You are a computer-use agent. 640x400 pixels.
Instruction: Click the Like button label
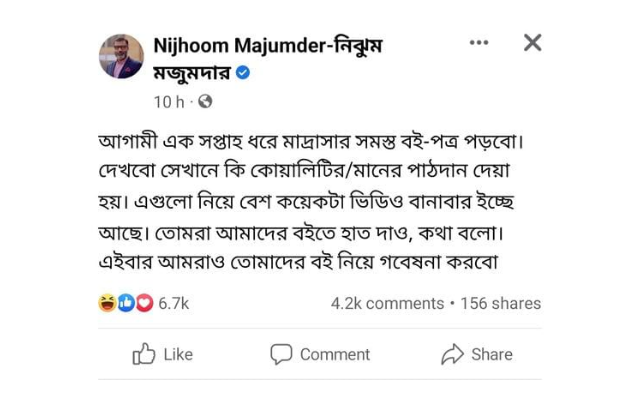[x=178, y=354]
